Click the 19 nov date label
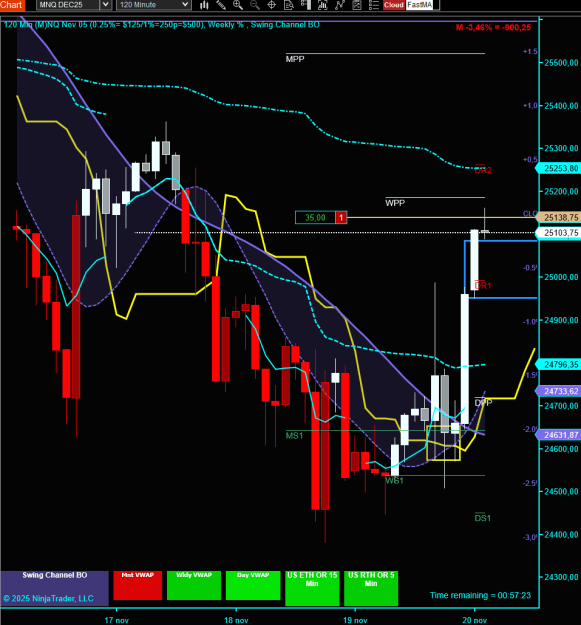The width and height of the screenshot is (581, 625). [355, 620]
